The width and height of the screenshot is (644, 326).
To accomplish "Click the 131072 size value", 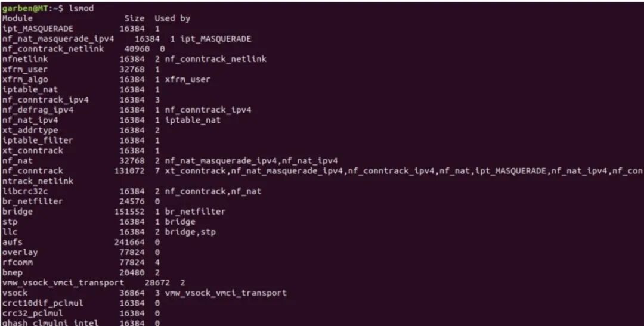I will tap(129, 171).
